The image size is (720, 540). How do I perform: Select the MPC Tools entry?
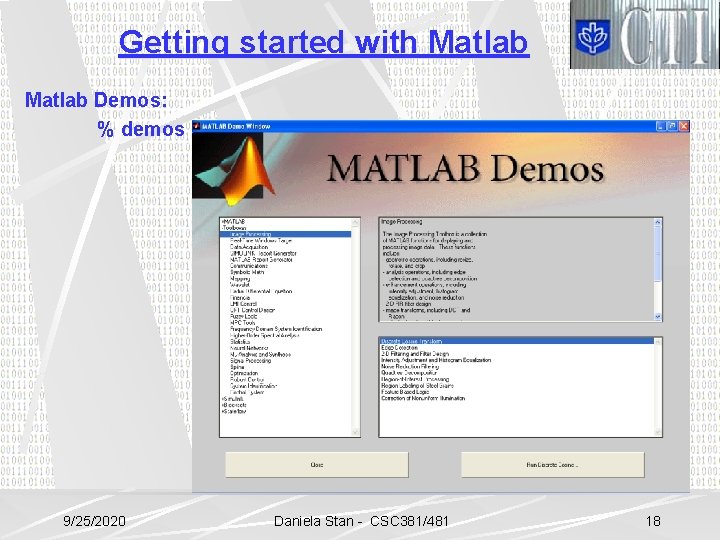(x=242, y=323)
